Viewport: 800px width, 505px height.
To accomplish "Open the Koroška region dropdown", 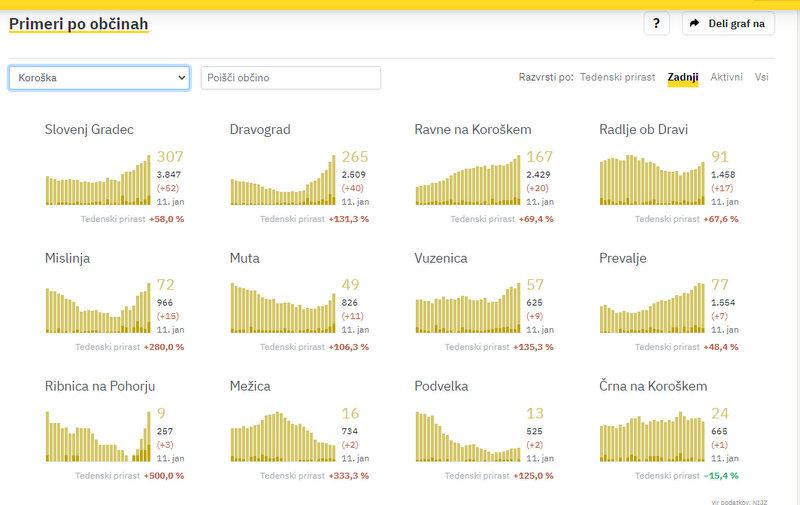I will pyautogui.click(x=99, y=77).
